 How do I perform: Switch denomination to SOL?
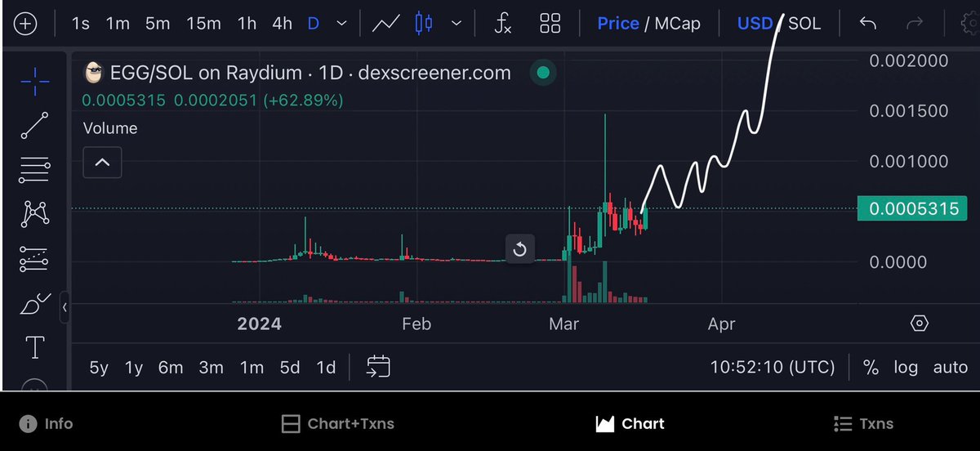pos(804,24)
